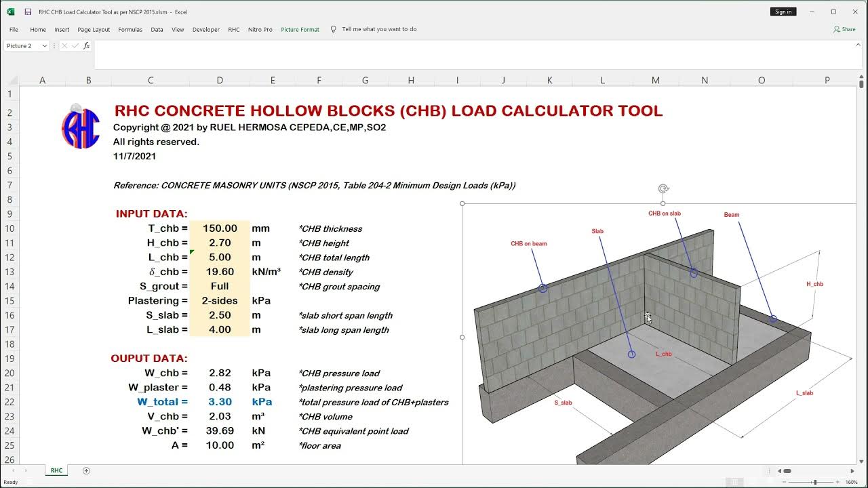The image size is (868, 488).
Task: Select T_chb value cell 150.00
Action: coord(220,228)
